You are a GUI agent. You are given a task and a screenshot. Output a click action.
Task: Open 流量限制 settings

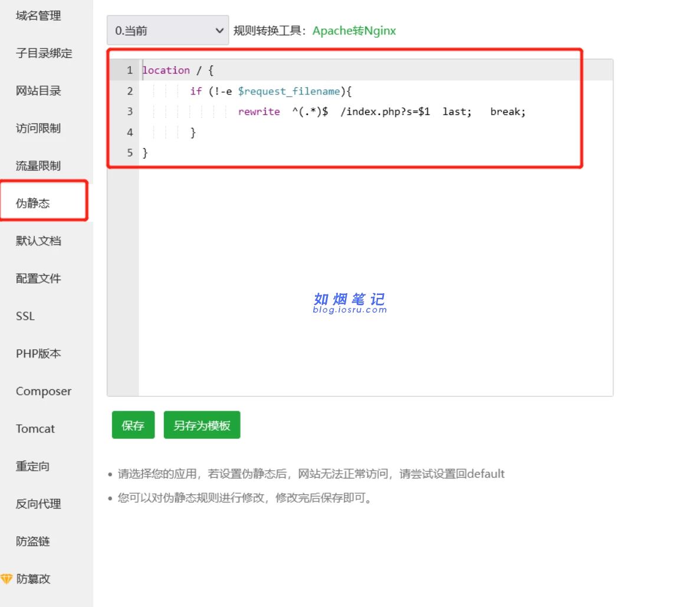[38, 166]
